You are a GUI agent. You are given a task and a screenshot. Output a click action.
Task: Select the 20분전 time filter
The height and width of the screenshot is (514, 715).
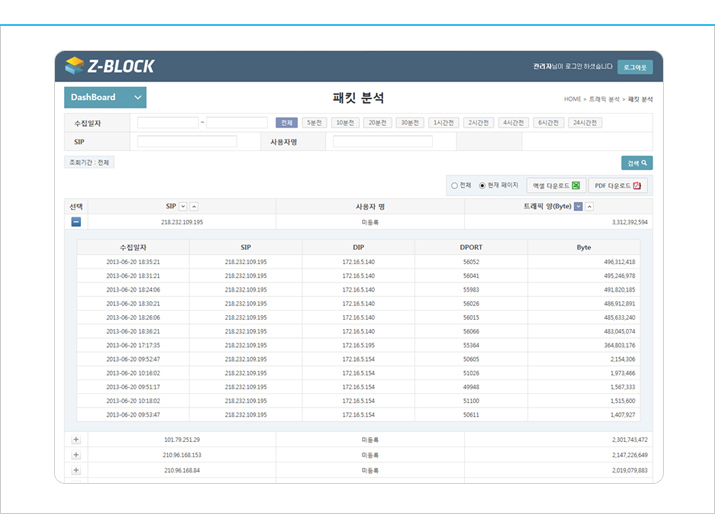click(378, 123)
